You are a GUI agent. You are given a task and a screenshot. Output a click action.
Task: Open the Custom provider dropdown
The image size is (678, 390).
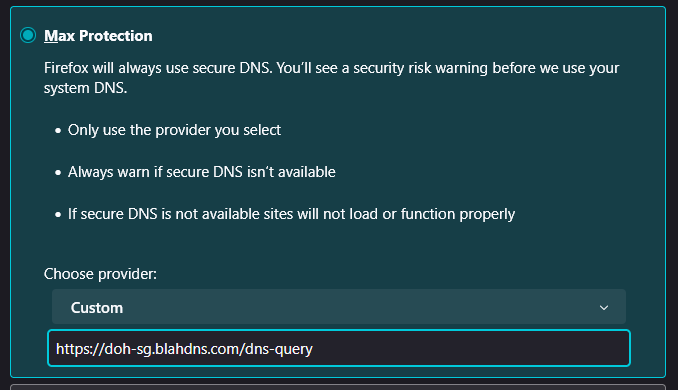(x=339, y=307)
